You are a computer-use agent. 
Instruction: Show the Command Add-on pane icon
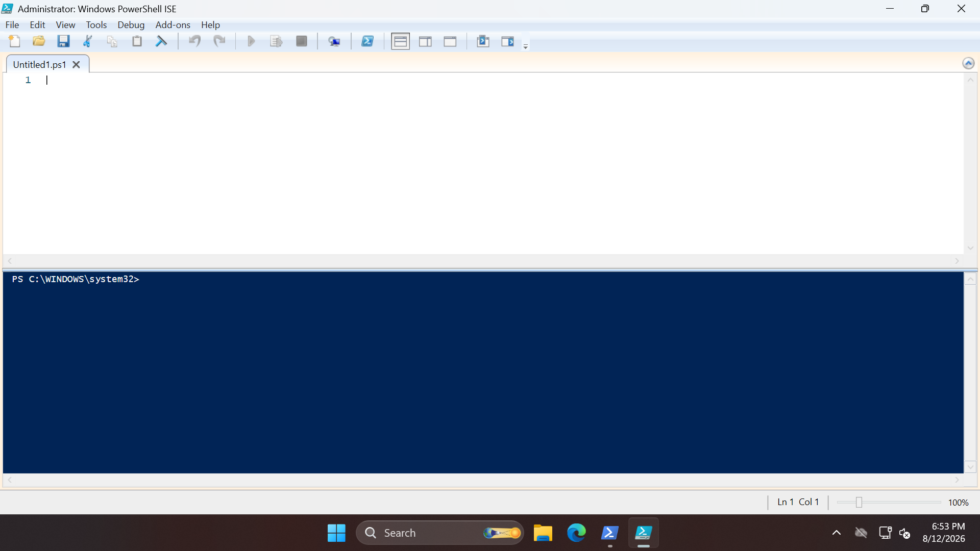[508, 41]
